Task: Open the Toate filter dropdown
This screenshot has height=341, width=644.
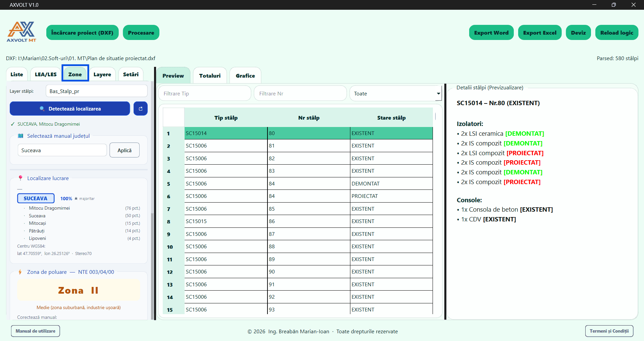Action: 395,93
